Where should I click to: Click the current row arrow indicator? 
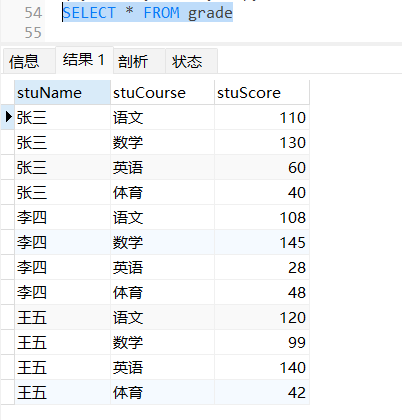pyautogui.click(x=8, y=117)
